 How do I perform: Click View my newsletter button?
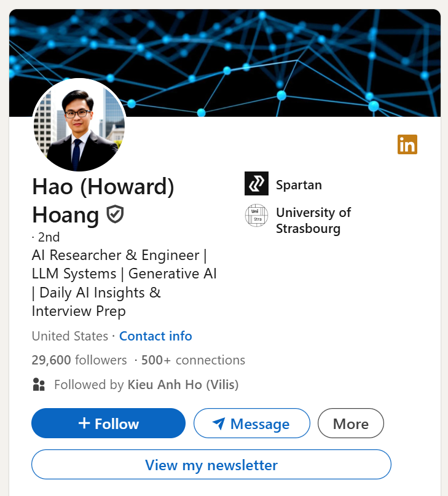(x=211, y=465)
